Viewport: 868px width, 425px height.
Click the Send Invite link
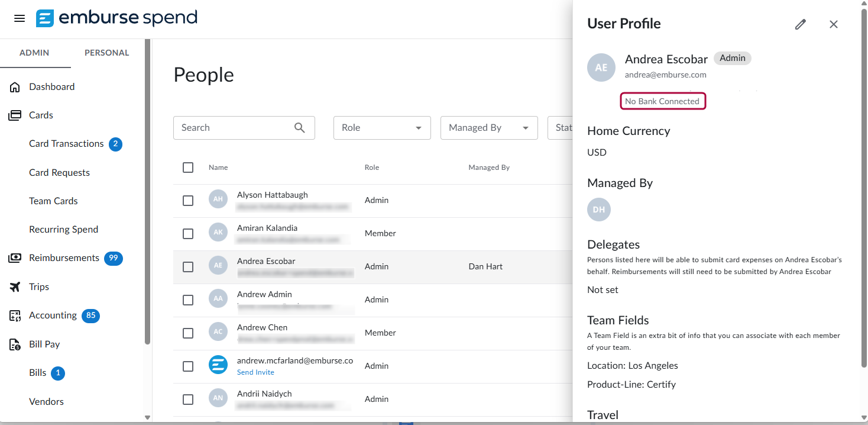pyautogui.click(x=255, y=372)
